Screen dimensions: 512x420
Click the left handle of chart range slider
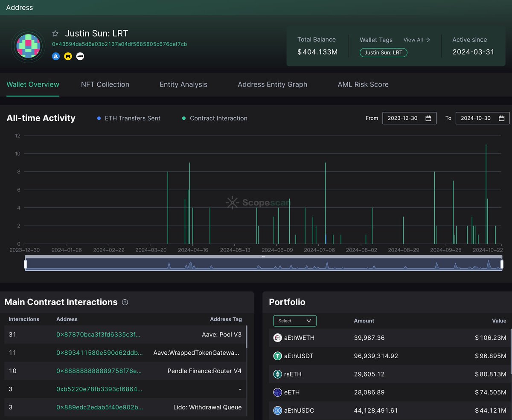[25, 264]
